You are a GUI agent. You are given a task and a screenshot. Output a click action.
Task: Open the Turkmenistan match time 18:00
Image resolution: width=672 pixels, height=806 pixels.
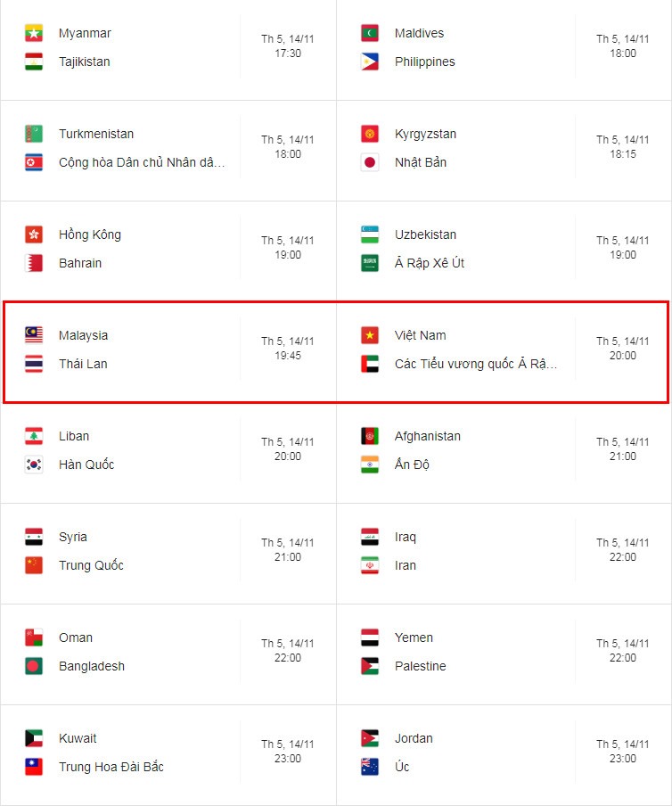288,154
